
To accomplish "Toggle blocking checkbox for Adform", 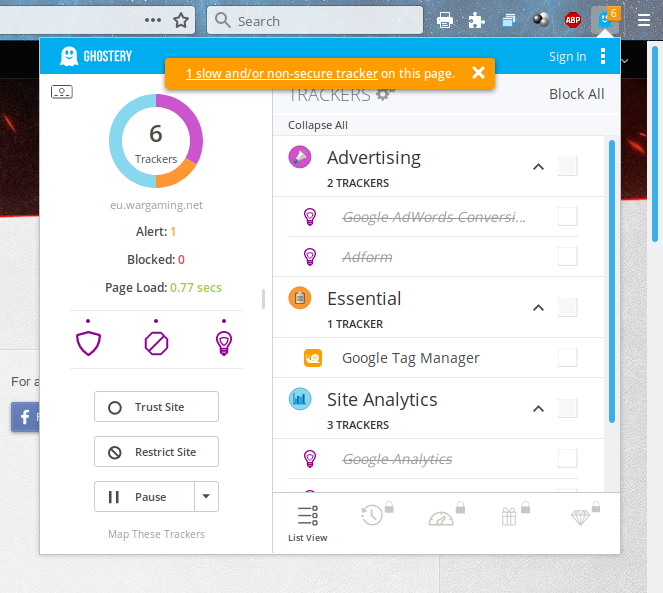I will click(567, 256).
